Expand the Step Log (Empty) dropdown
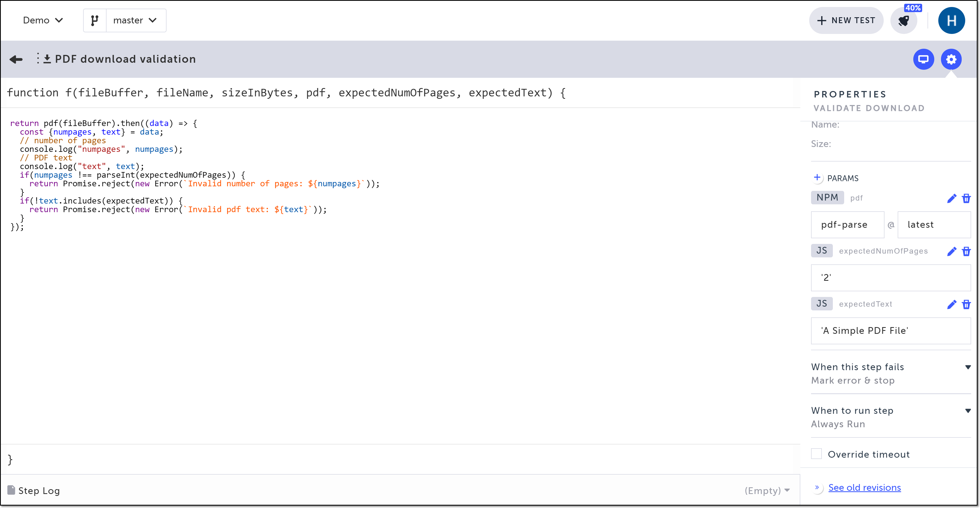Screen dimensions: 980x508 [x=767, y=491]
